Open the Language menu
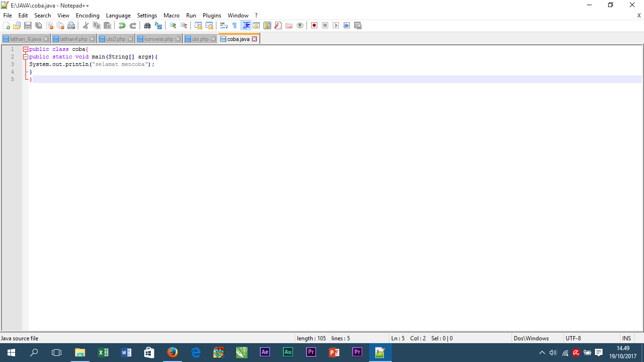Screen dimensions: 644x362 point(118,15)
